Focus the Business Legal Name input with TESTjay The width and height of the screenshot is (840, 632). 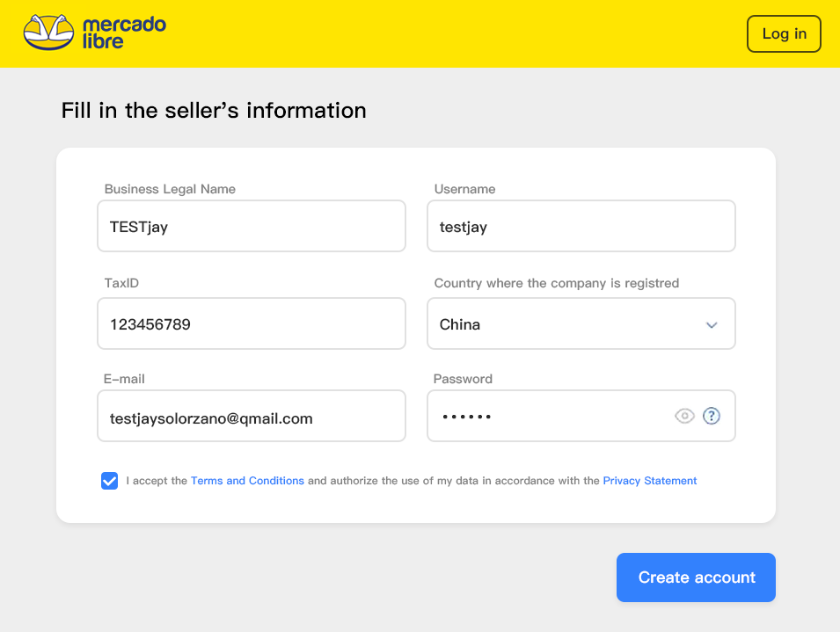pos(251,227)
